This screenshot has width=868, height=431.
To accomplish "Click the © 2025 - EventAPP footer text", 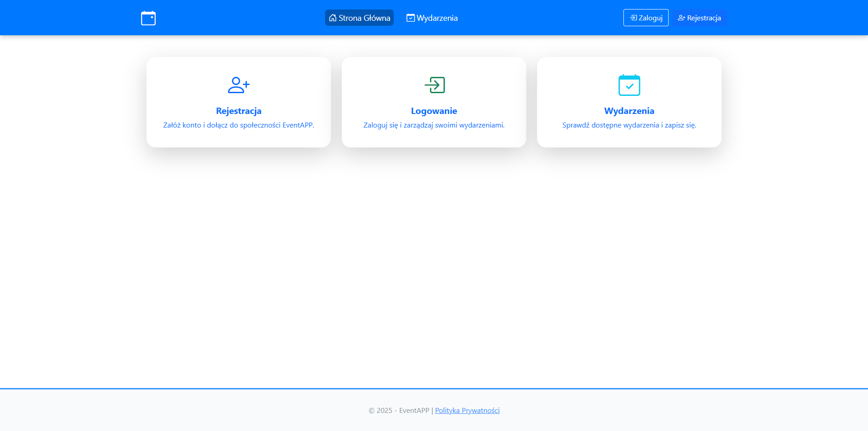I will (x=399, y=410).
